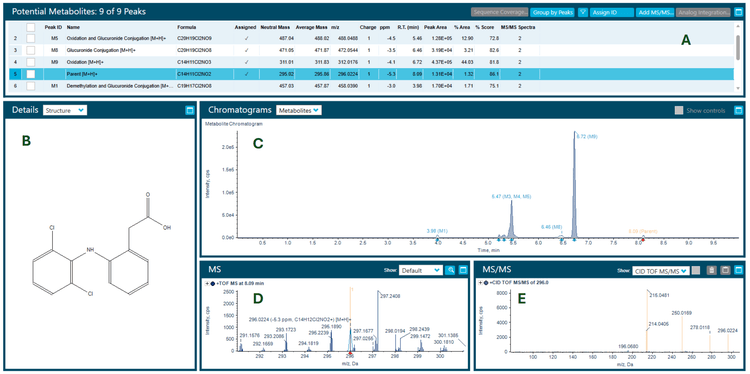Sort by the Neutral Mass column header

point(276,28)
